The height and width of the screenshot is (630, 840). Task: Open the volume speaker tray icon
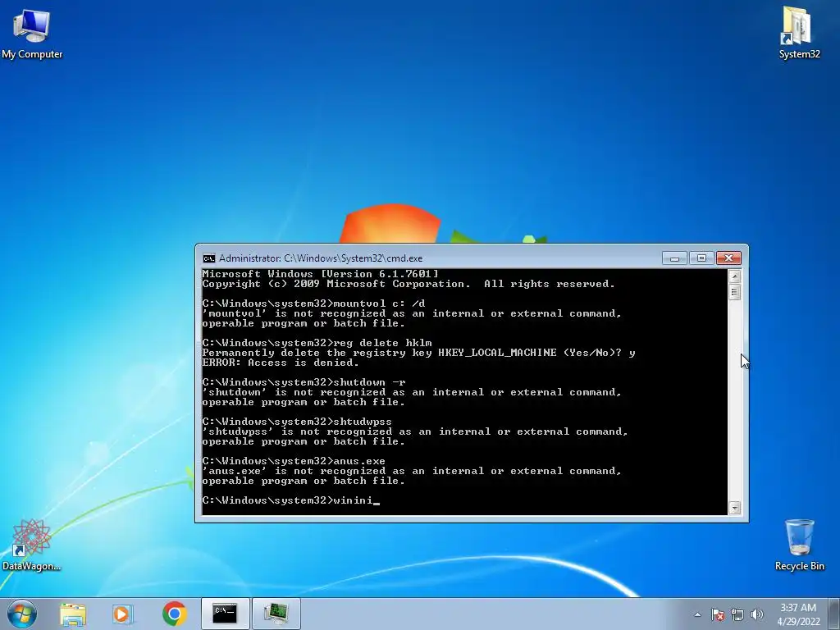click(x=757, y=614)
